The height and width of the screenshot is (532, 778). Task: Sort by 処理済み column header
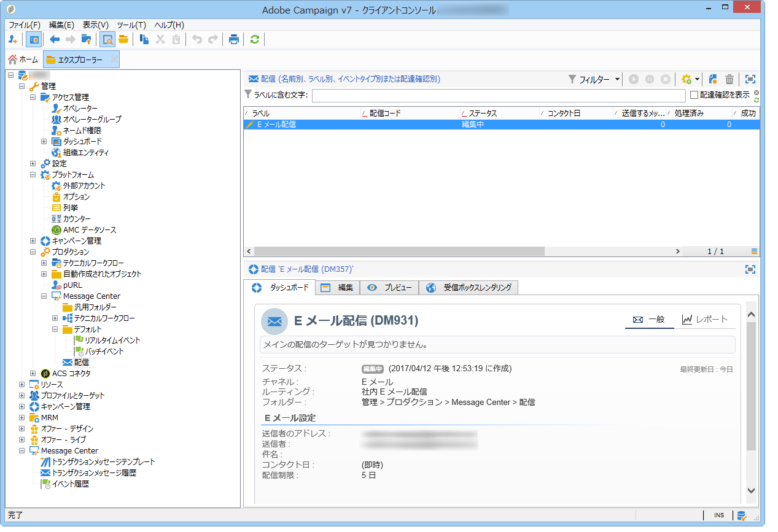pos(699,114)
